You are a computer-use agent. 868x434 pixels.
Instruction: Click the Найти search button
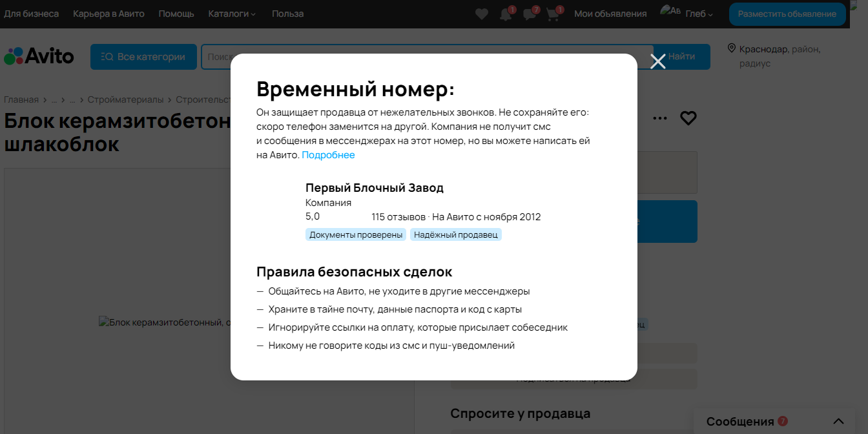point(682,57)
